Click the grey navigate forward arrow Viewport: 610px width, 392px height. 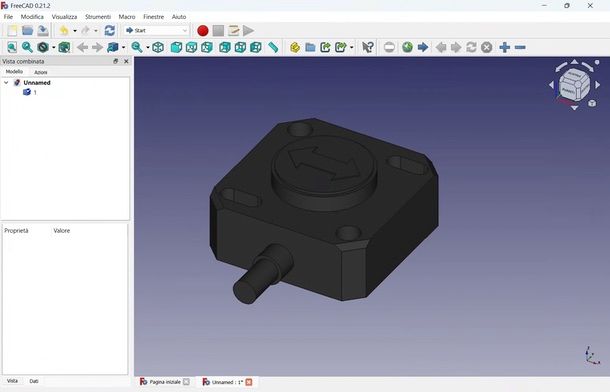pos(97,47)
